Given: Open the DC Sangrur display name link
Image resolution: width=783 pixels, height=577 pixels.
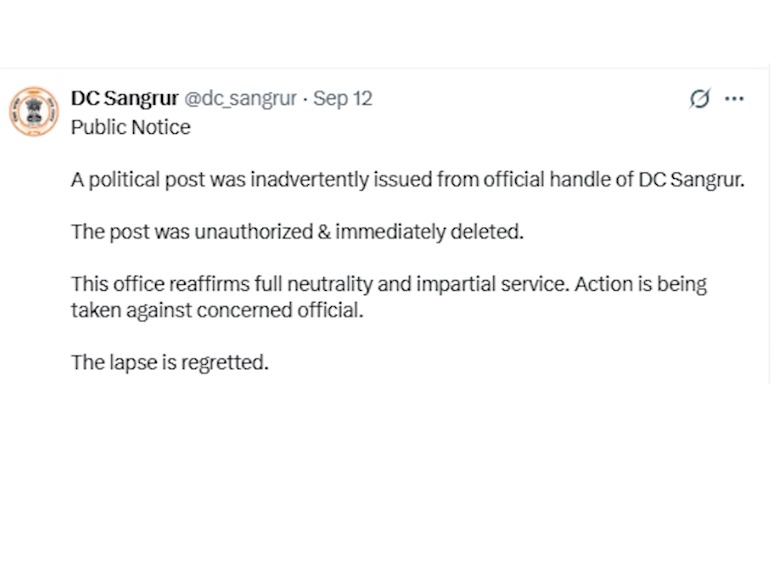Looking at the screenshot, I should [x=124, y=98].
